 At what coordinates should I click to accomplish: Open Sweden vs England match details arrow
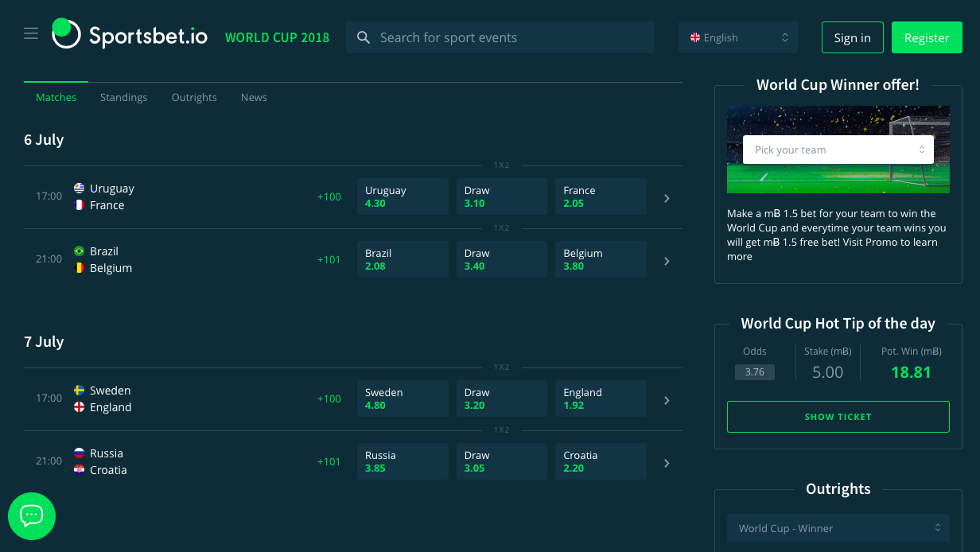point(667,400)
